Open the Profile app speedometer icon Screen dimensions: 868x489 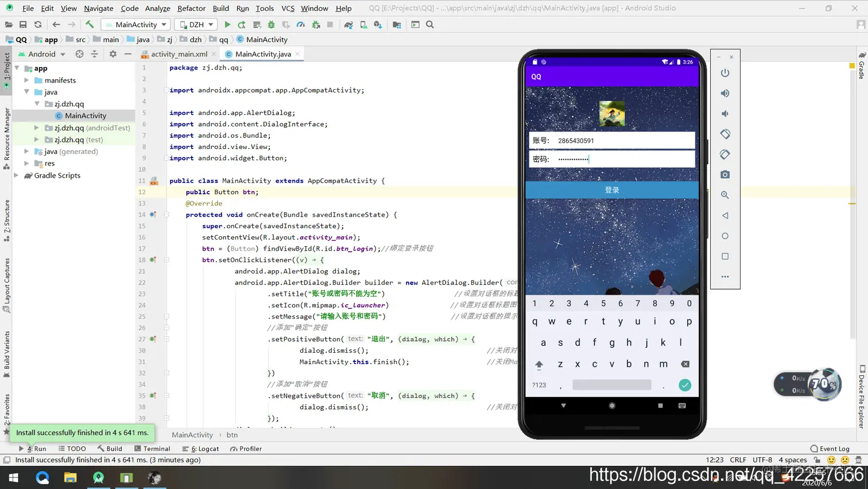pos(301,25)
